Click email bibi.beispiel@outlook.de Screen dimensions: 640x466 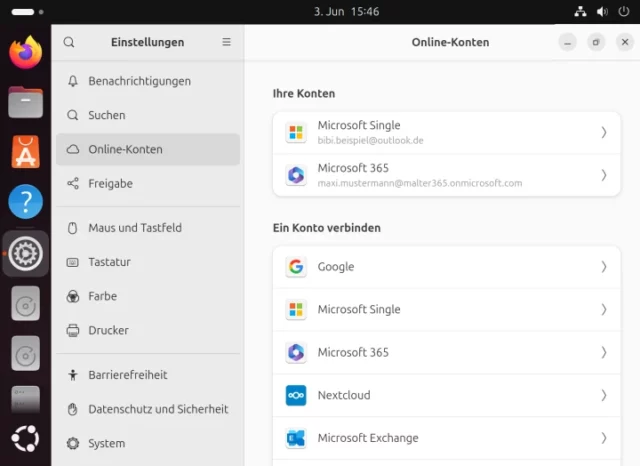(370, 140)
